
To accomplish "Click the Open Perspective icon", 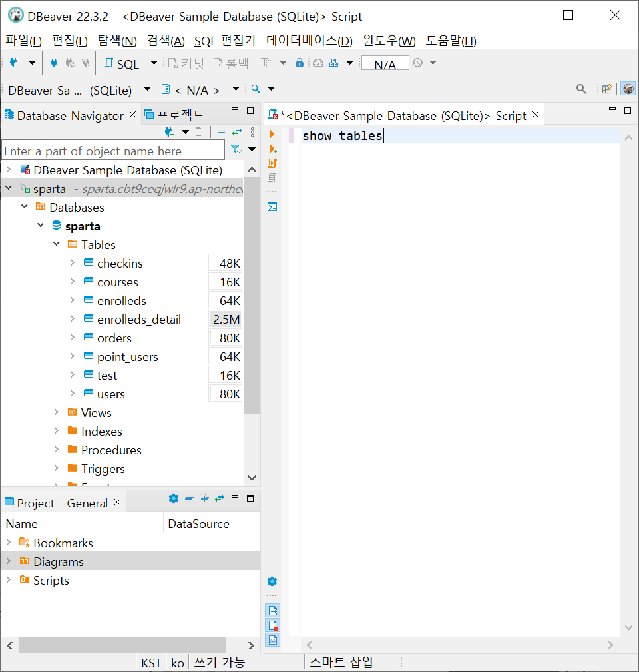I will coord(607,89).
